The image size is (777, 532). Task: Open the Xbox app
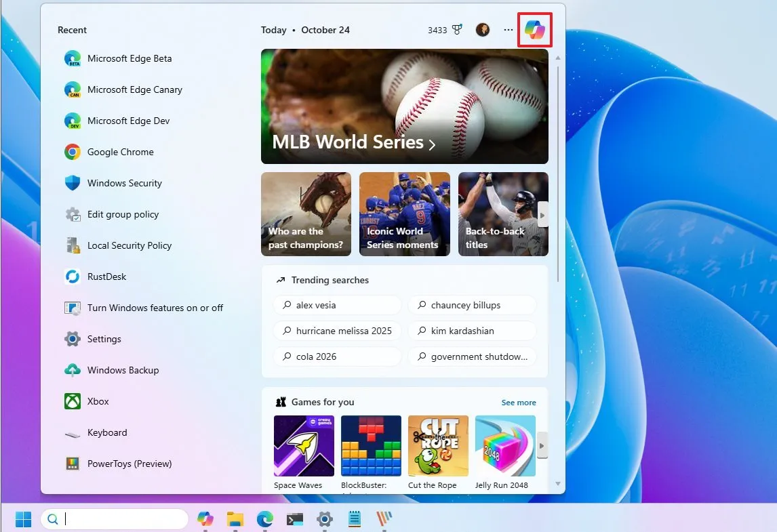pos(99,401)
